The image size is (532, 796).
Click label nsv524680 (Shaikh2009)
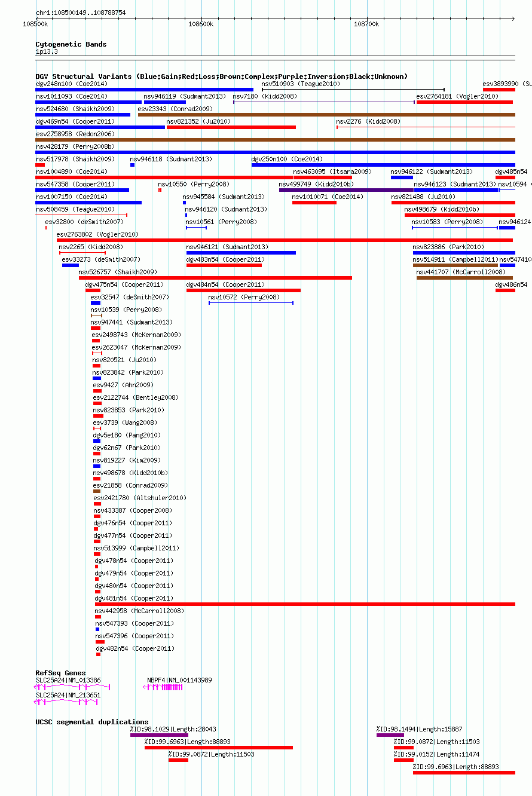75,109
